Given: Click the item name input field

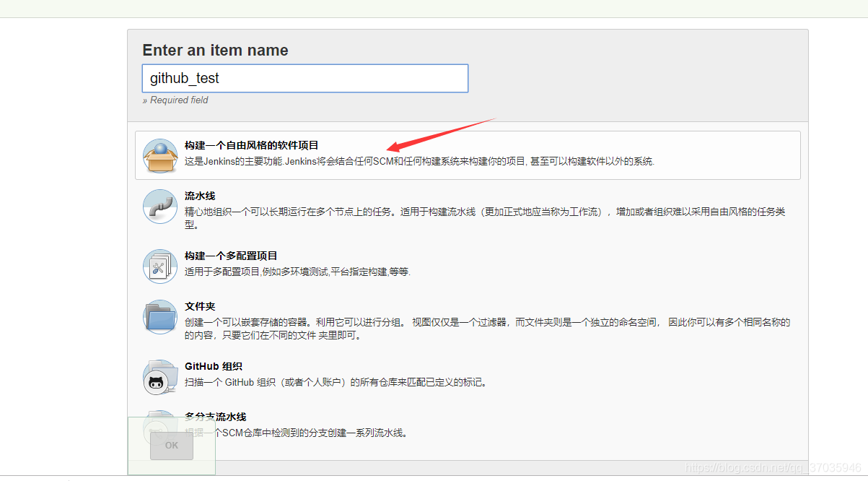Looking at the screenshot, I should pyautogui.click(x=305, y=78).
